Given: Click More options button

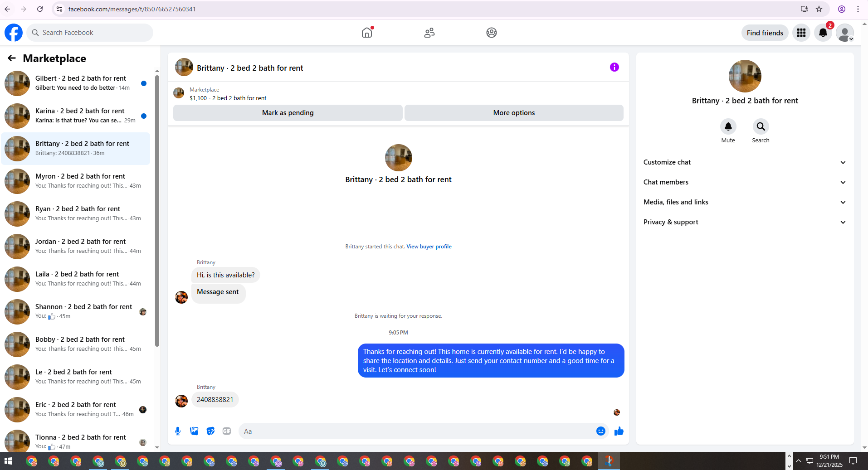Looking at the screenshot, I should coord(514,113).
